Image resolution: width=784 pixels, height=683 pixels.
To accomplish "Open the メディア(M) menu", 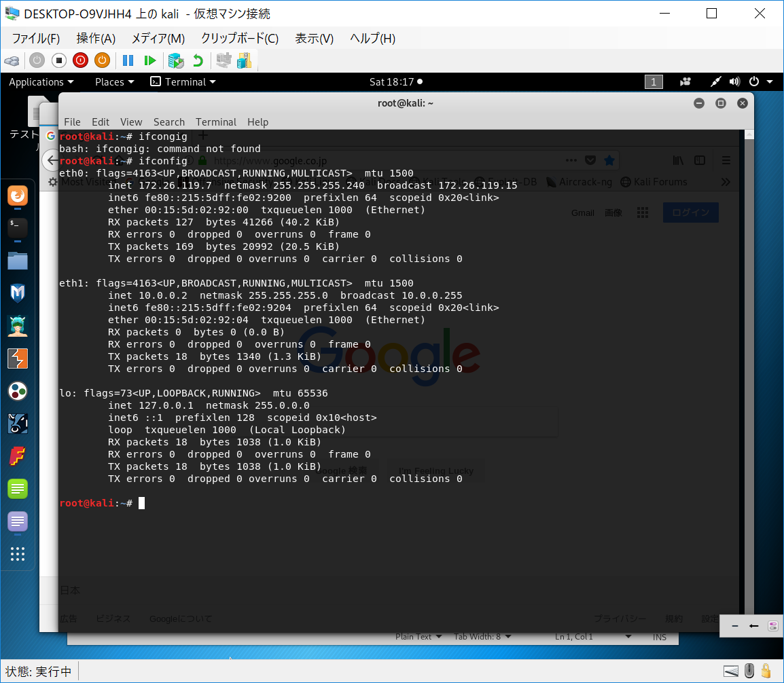I will (158, 38).
